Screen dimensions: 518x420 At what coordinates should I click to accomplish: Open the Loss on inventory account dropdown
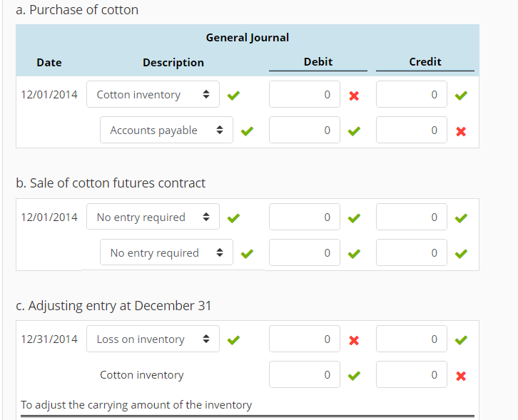pos(153,339)
